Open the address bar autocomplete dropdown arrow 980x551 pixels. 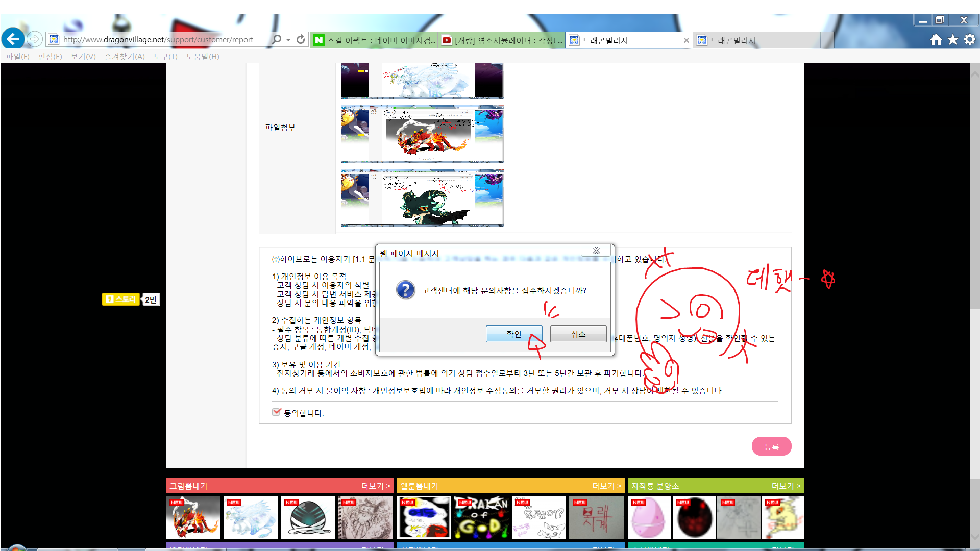[288, 40]
